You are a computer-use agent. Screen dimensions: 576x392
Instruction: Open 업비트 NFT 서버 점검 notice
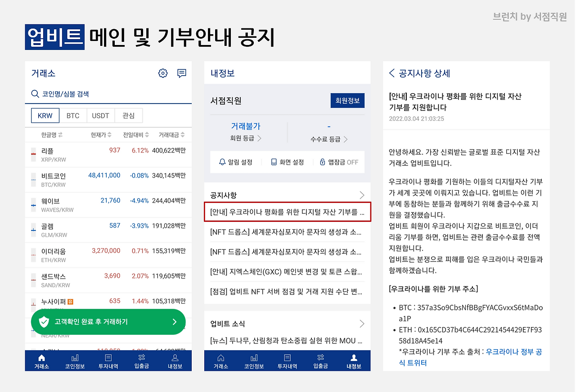[287, 292]
